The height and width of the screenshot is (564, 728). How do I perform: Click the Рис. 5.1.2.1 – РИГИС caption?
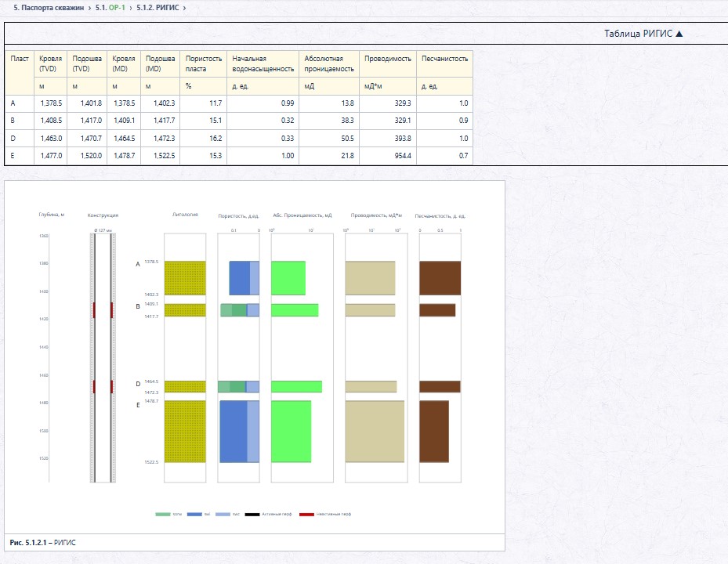coord(43,543)
